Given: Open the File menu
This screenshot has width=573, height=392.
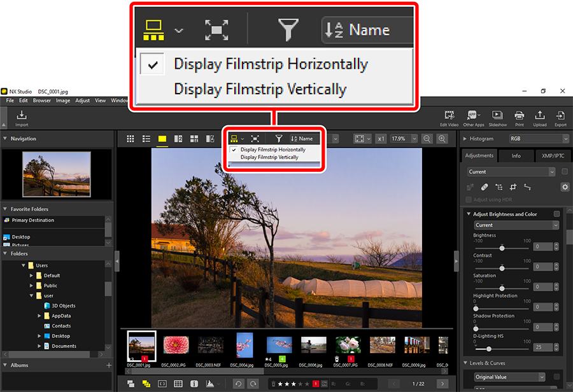Looking at the screenshot, I should (x=10, y=101).
